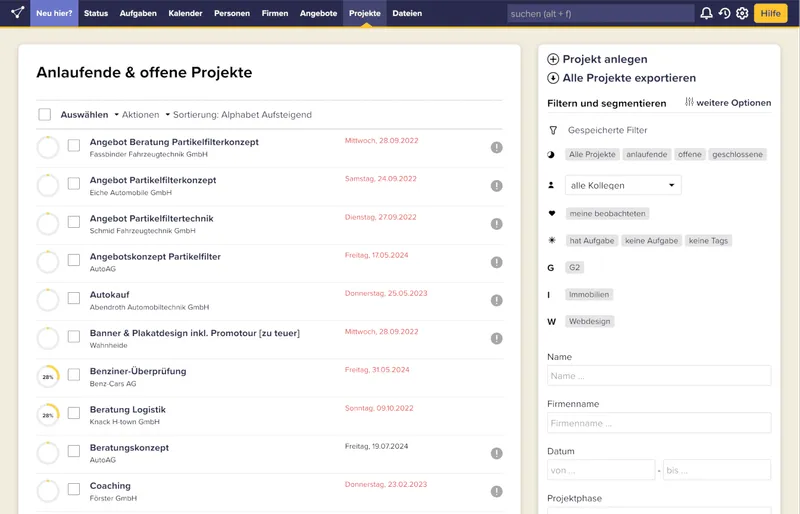Open the Aktionen dropdown
This screenshot has width=800, height=514.
(x=137, y=115)
